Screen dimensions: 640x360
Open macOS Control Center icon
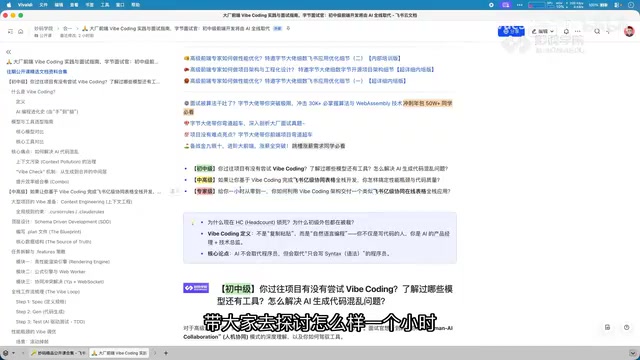618,5
